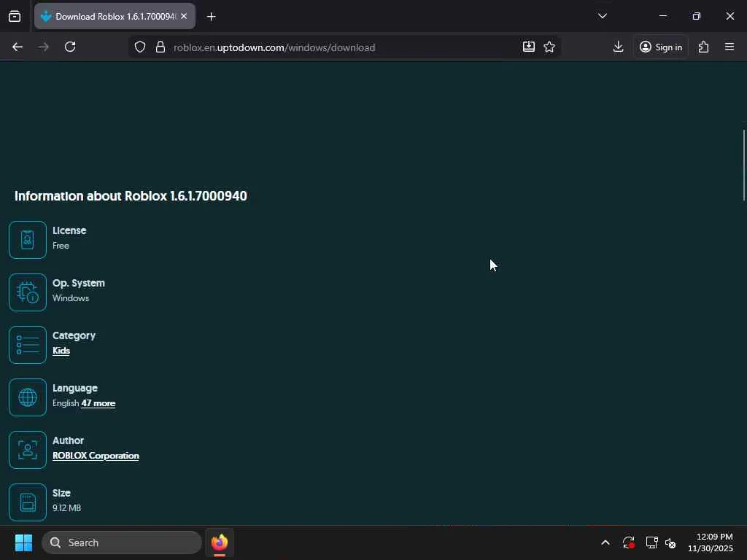Open the tracking protection shield icon
This screenshot has width=747, height=560.
pyautogui.click(x=139, y=47)
